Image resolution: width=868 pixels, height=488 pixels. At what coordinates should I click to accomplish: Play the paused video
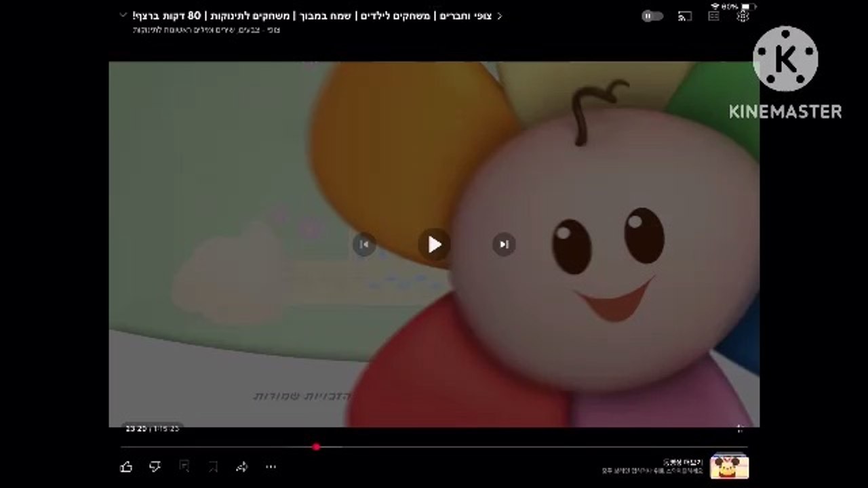(x=434, y=244)
